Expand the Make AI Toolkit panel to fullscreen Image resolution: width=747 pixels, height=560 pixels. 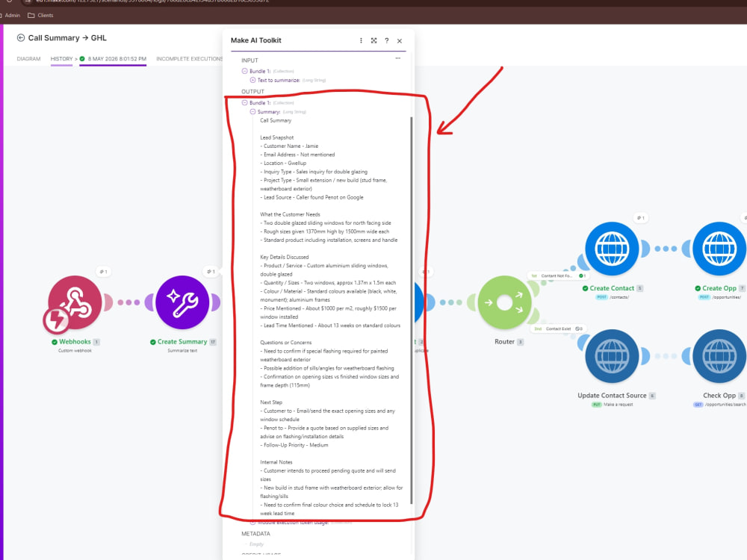coord(374,40)
